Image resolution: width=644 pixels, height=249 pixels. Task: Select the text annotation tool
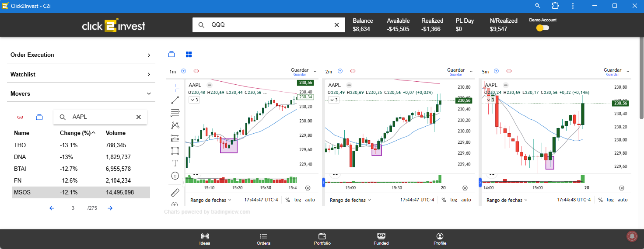(175, 163)
